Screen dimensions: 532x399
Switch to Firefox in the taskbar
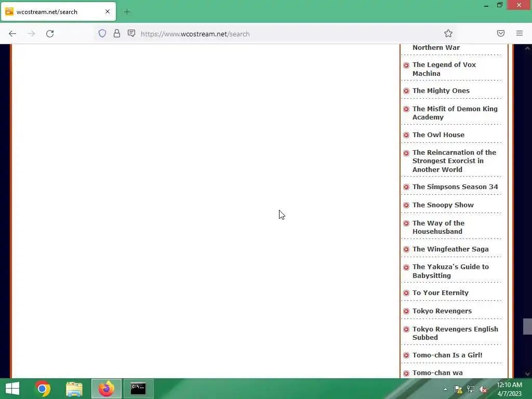[x=106, y=389]
